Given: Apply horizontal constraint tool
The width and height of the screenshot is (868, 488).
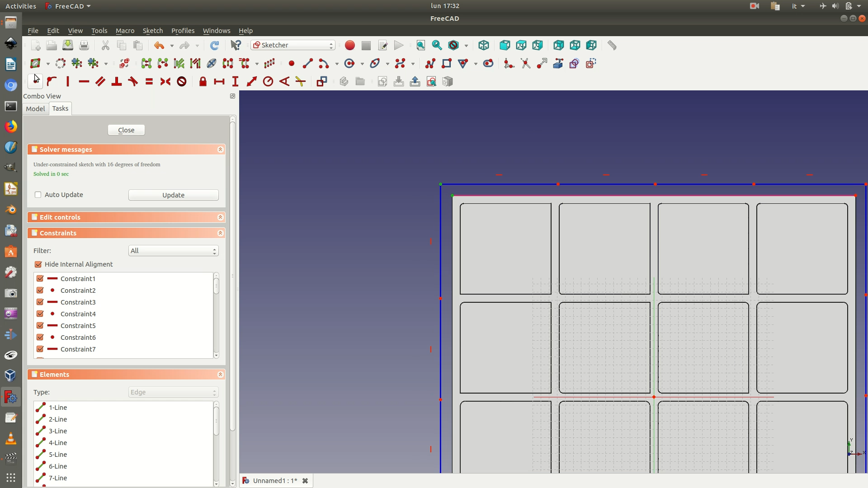Looking at the screenshot, I should point(84,81).
